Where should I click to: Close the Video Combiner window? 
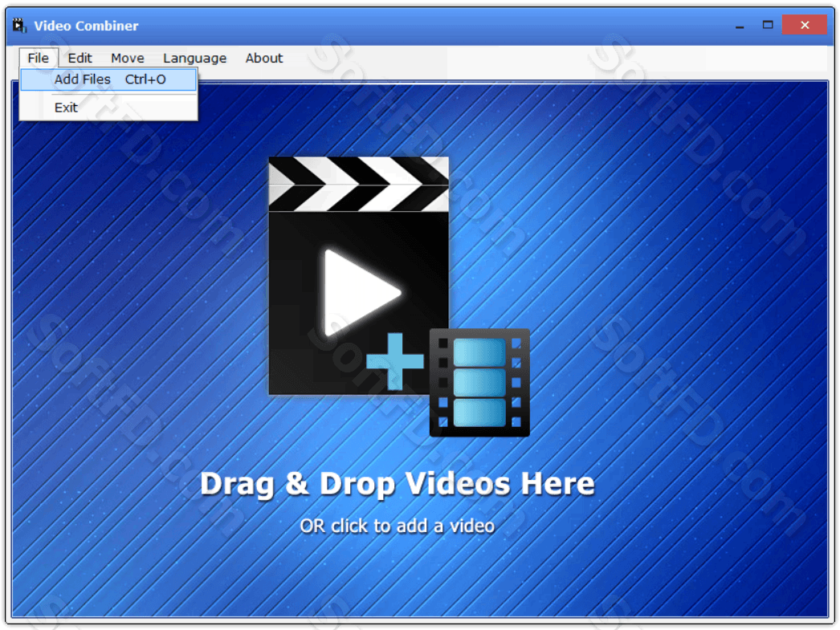coord(804,25)
